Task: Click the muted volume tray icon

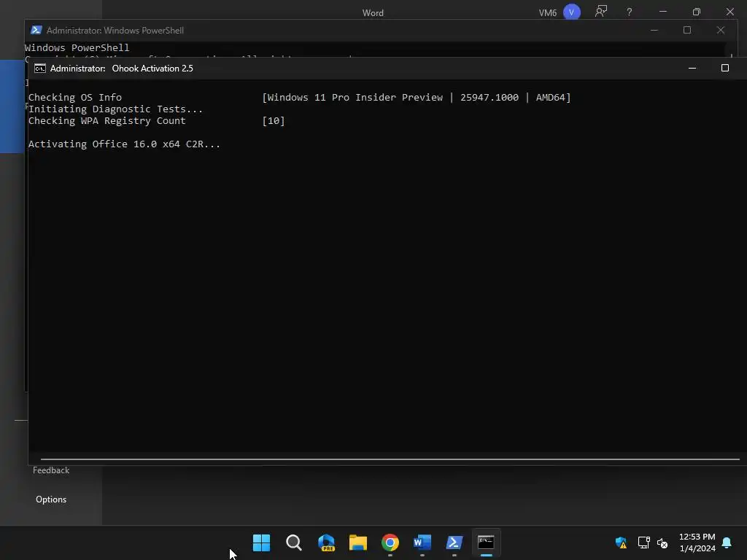Action: [662, 542]
